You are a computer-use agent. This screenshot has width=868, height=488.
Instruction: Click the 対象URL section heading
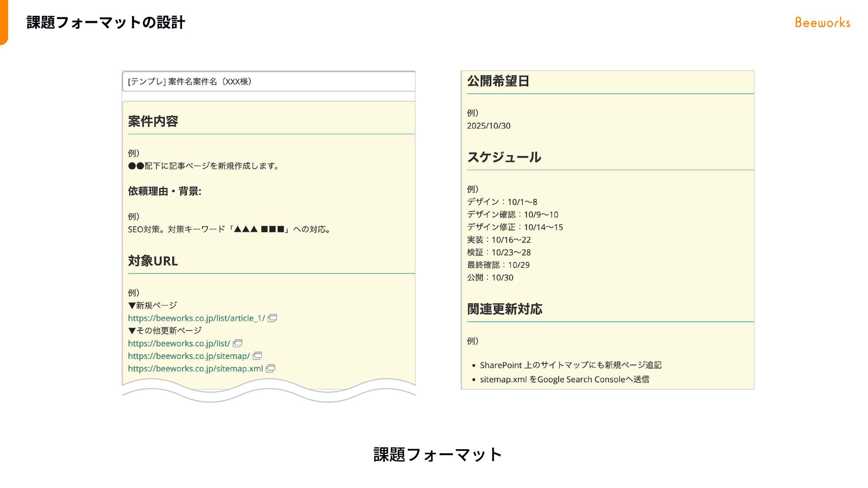pyautogui.click(x=153, y=261)
